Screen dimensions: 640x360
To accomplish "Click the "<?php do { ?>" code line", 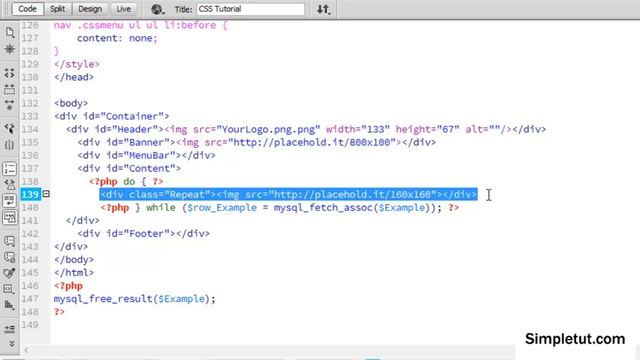I will coord(126,181).
